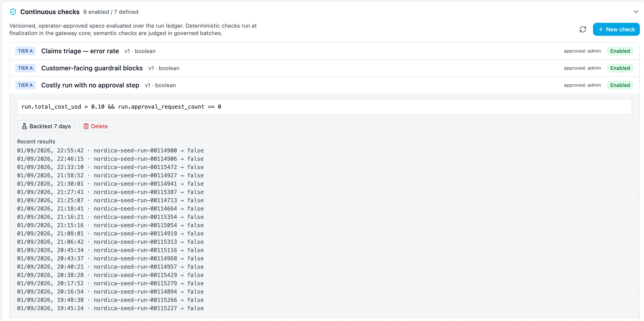Select result nordica-seed-run-00115279

tap(110, 283)
